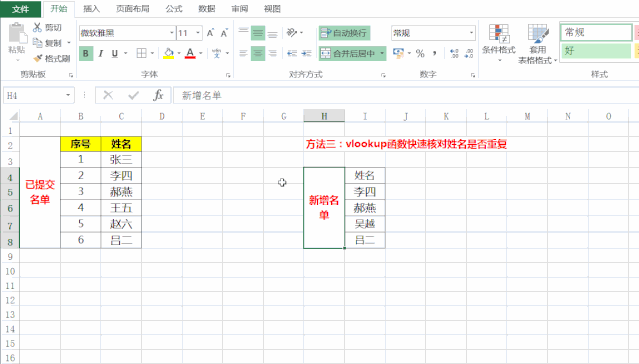
Task: Click the select all corner button
Action: (12, 116)
